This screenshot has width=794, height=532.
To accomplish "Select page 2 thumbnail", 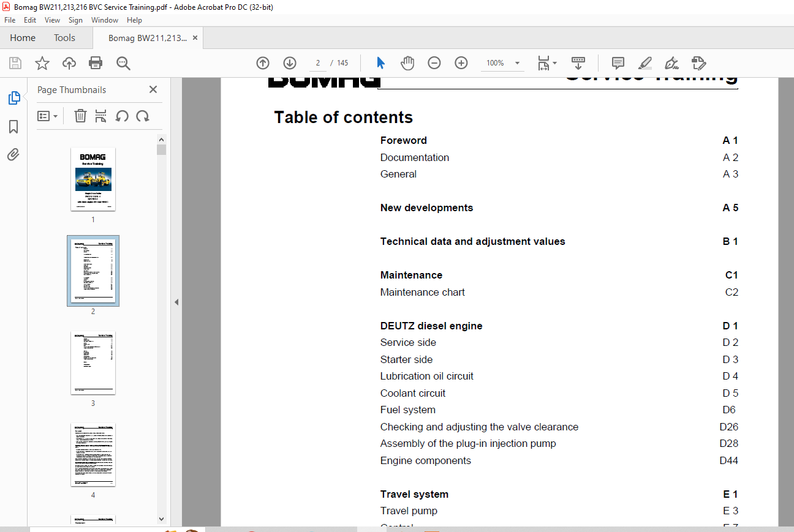I will pos(93,271).
